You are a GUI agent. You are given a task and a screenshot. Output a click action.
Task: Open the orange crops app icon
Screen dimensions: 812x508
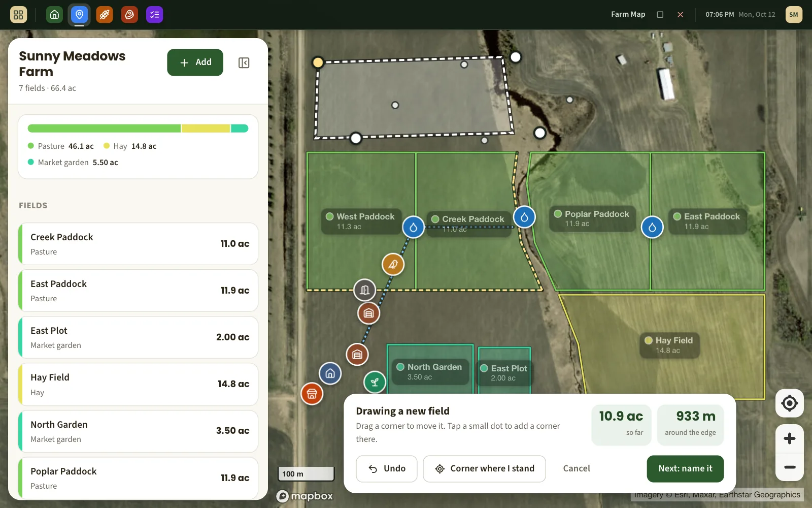coord(105,15)
